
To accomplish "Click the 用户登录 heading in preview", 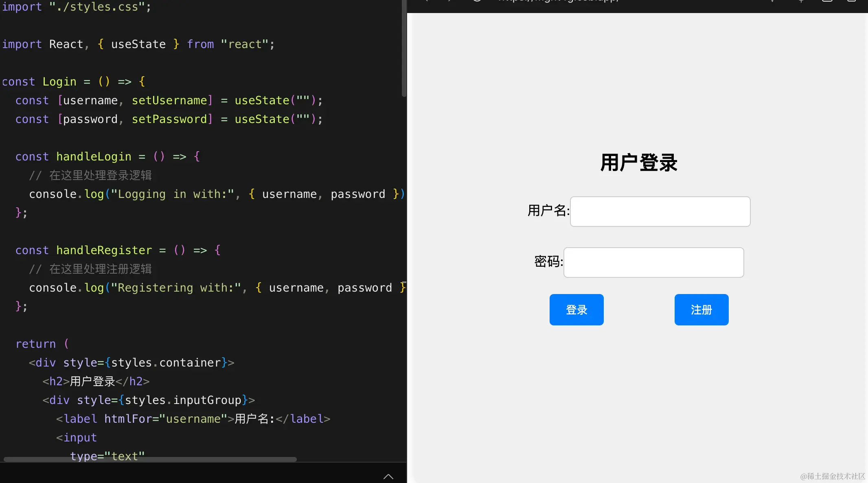I will (638, 163).
